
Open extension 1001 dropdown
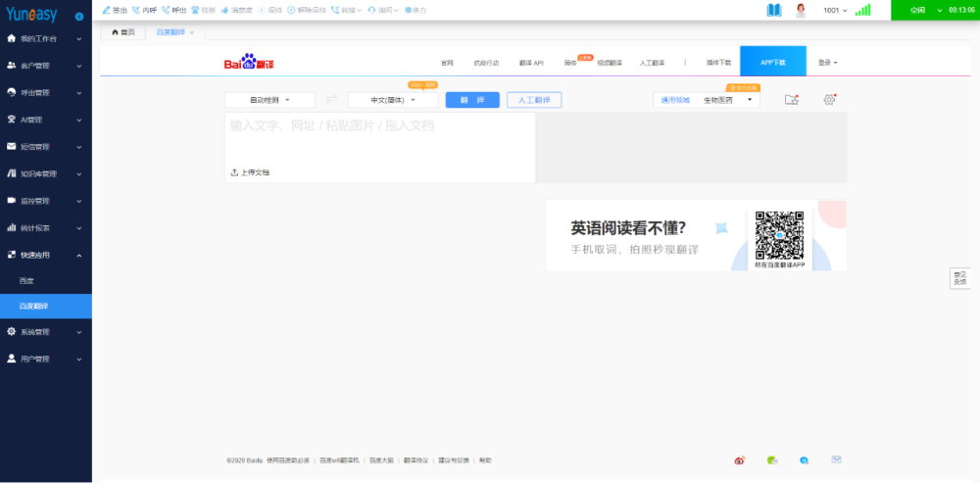coord(836,11)
